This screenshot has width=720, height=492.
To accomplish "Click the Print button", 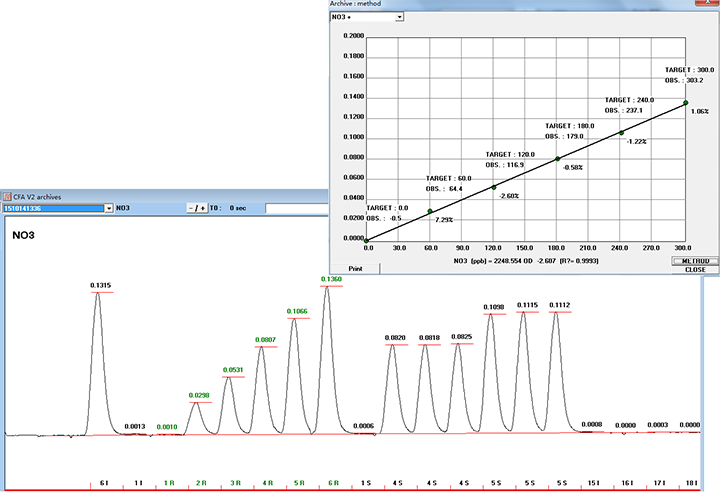I will pos(355,268).
